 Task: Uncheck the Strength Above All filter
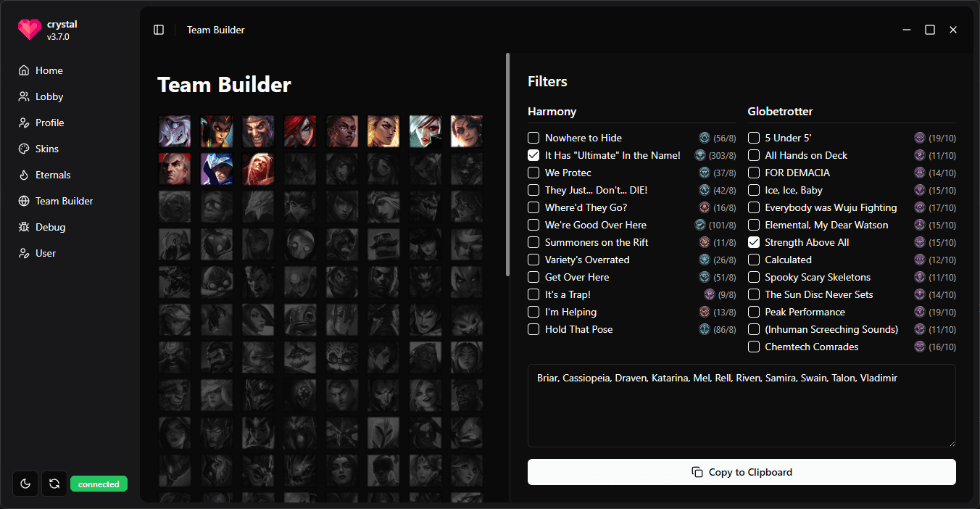coord(754,242)
